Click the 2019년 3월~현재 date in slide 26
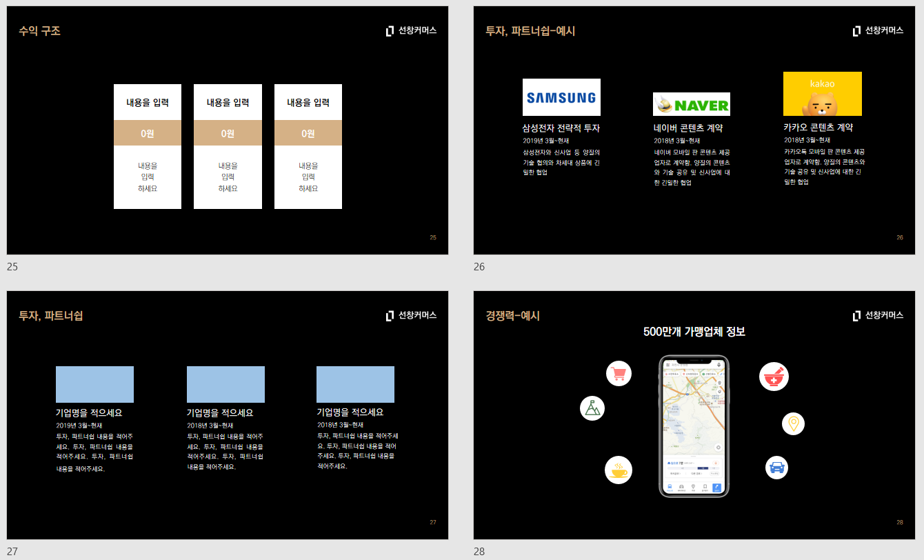Viewport: 924px width, 560px height. coord(546,141)
